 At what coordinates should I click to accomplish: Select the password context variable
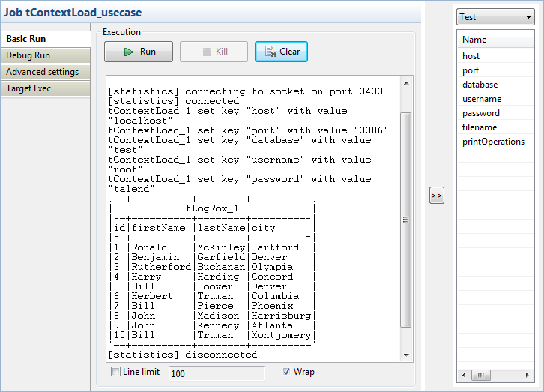coord(495,113)
